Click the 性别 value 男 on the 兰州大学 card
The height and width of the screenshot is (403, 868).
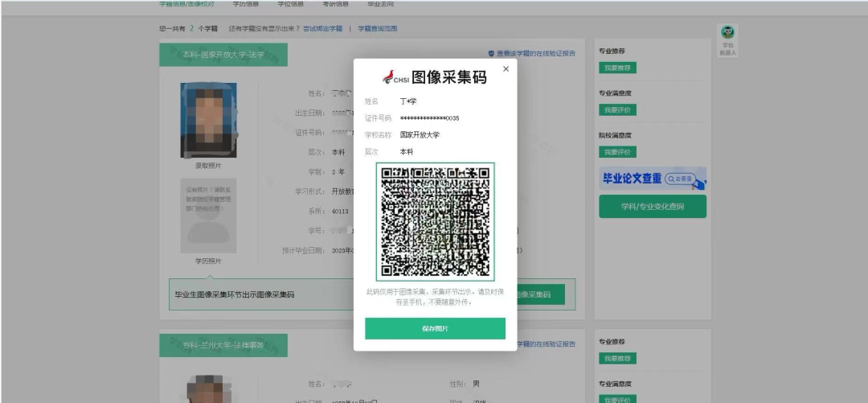coord(476,384)
